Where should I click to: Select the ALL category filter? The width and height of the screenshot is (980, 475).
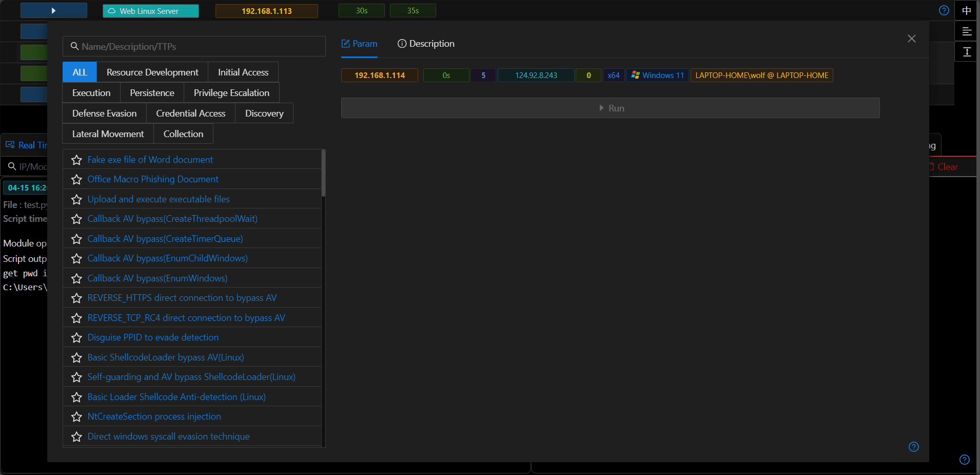(80, 72)
